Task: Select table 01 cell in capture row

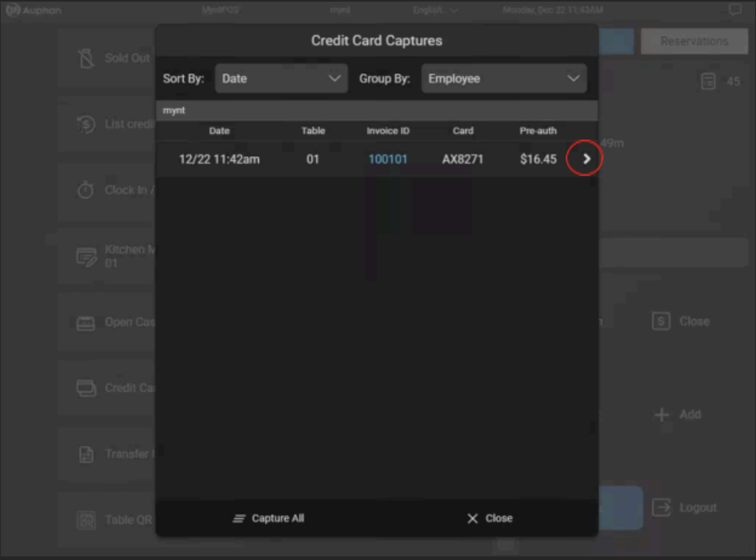Action: coord(312,159)
